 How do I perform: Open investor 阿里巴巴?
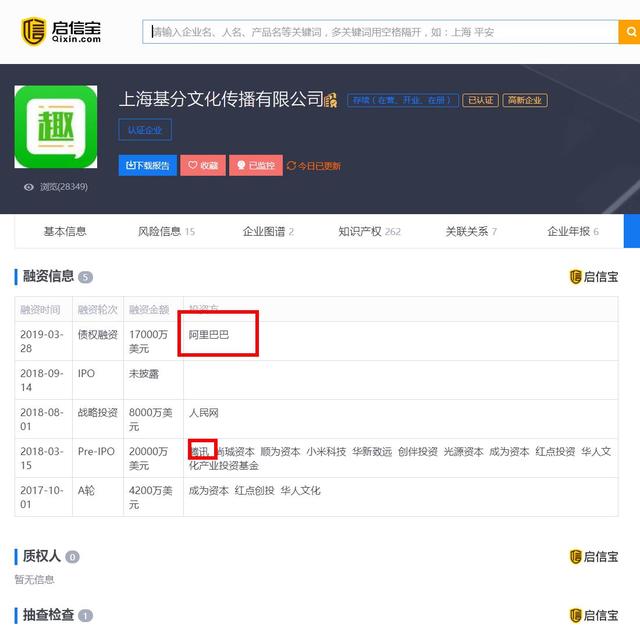point(209,335)
